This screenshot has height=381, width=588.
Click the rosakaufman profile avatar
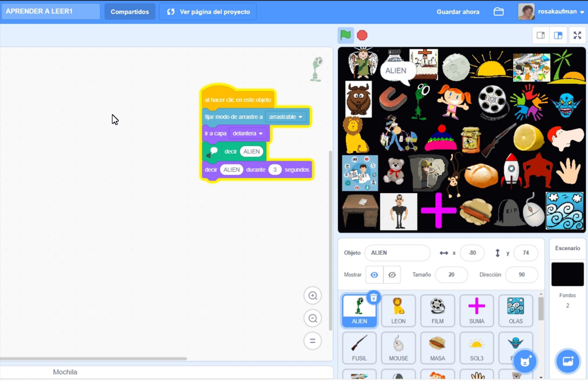(x=526, y=12)
